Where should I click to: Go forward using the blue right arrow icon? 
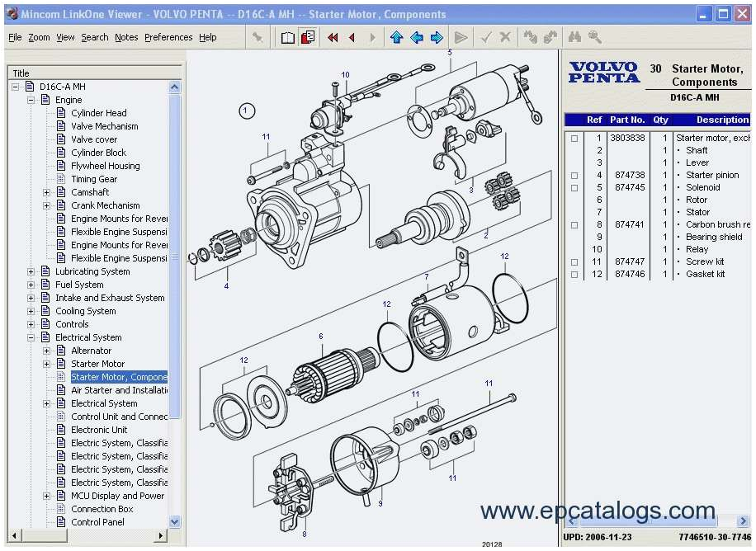pos(438,37)
